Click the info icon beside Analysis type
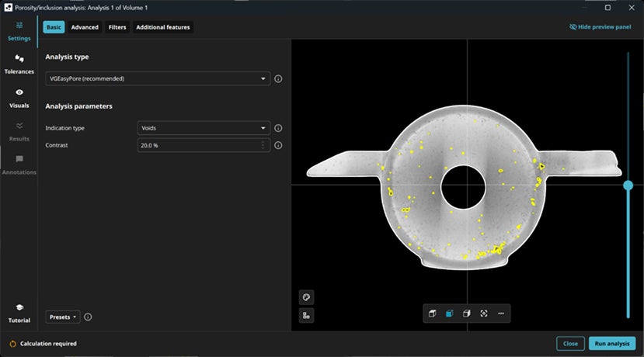 (278, 78)
